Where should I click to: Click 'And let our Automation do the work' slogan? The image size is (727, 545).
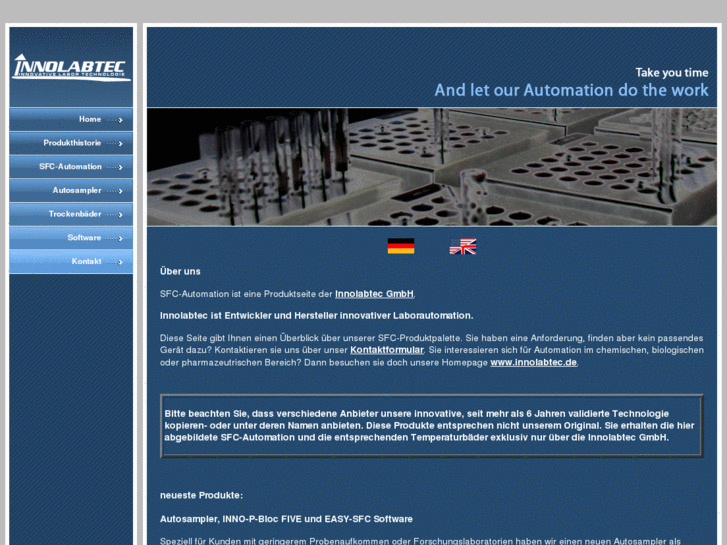571,90
